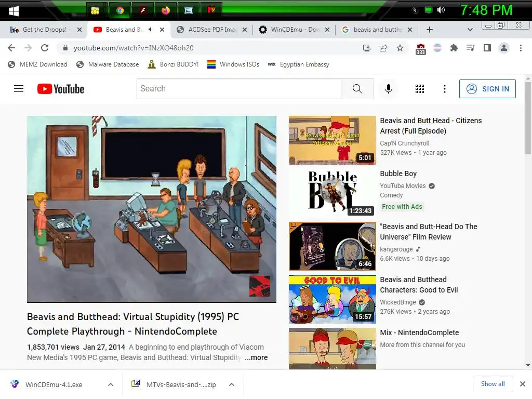This screenshot has width=532, height=399.
Task: Open the MEMZ Download bookmark
Action: tap(37, 64)
